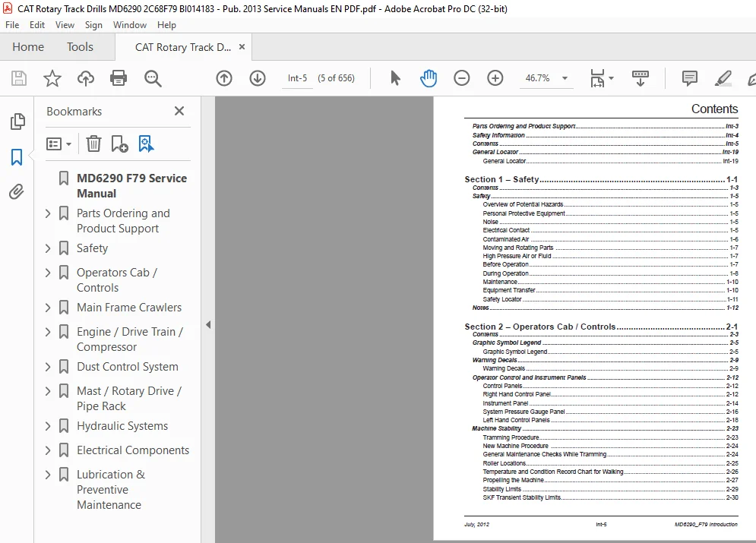Open the Sign menu

[x=93, y=25]
